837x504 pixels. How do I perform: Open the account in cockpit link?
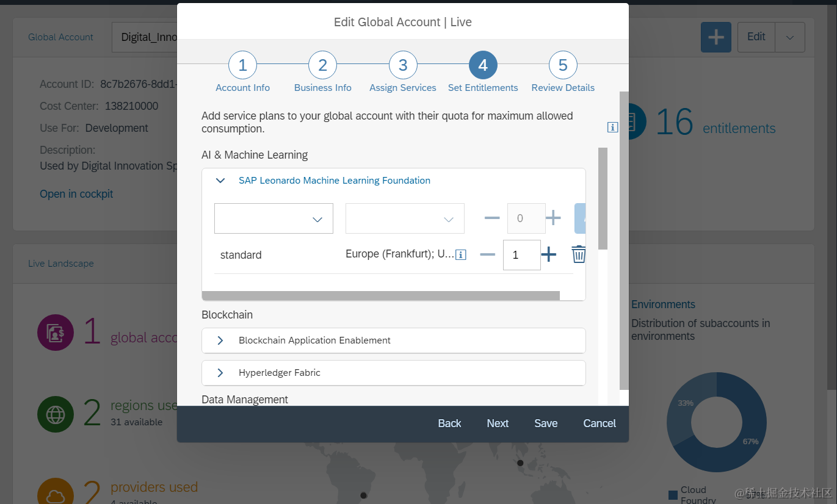(76, 194)
